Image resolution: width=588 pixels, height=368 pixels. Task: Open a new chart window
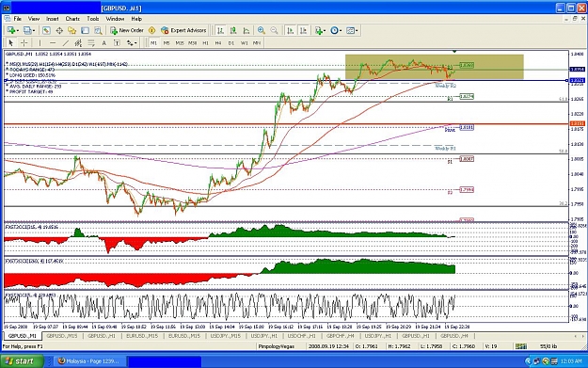[x=11, y=30]
